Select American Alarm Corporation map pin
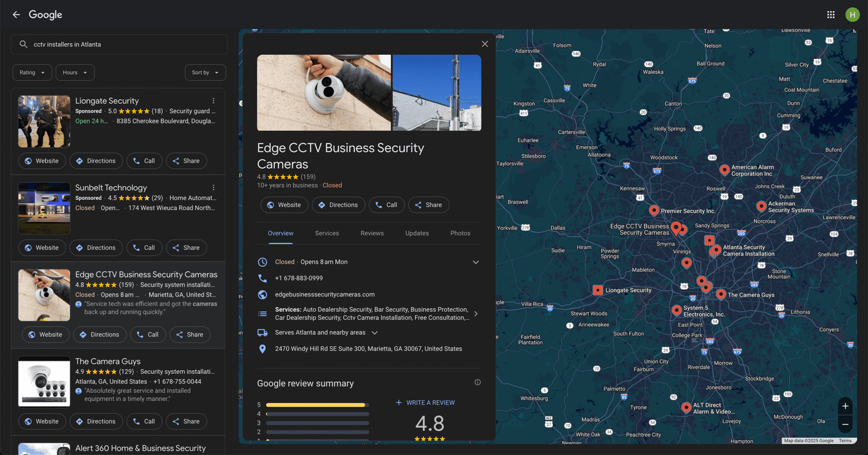 [x=724, y=170]
